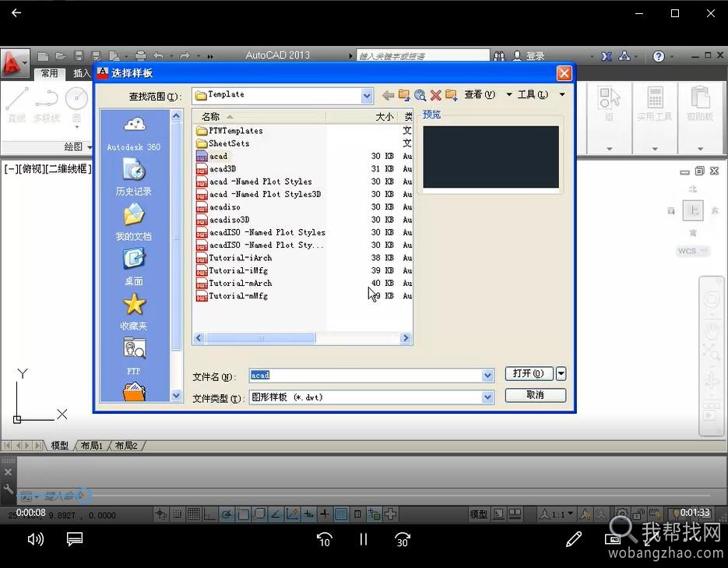Expand the 文件名 filename dropdown arrow
728x568 pixels.
click(x=487, y=376)
